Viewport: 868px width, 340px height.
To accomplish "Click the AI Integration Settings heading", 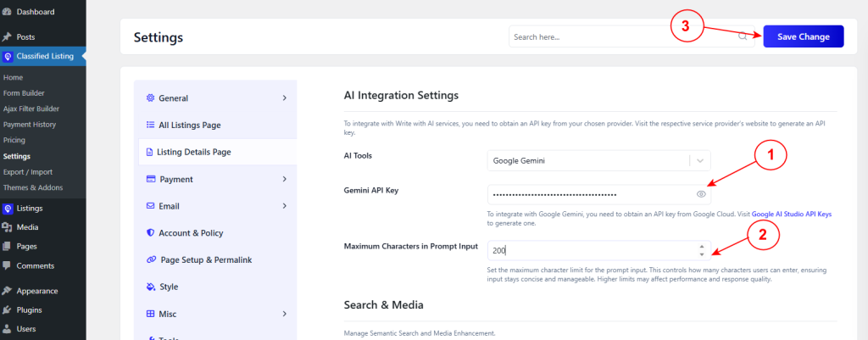I will click(x=401, y=95).
